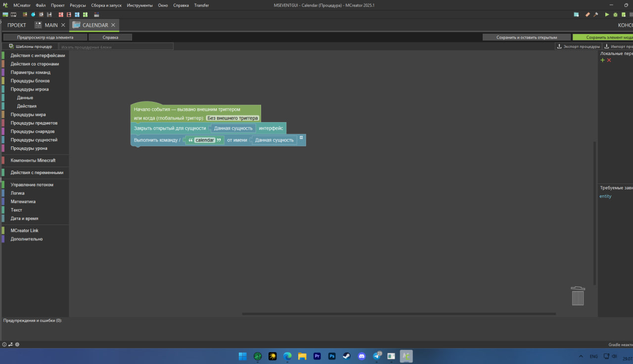
Task: Click the first landscape image icon in toolbar
Action: (x=5, y=14)
